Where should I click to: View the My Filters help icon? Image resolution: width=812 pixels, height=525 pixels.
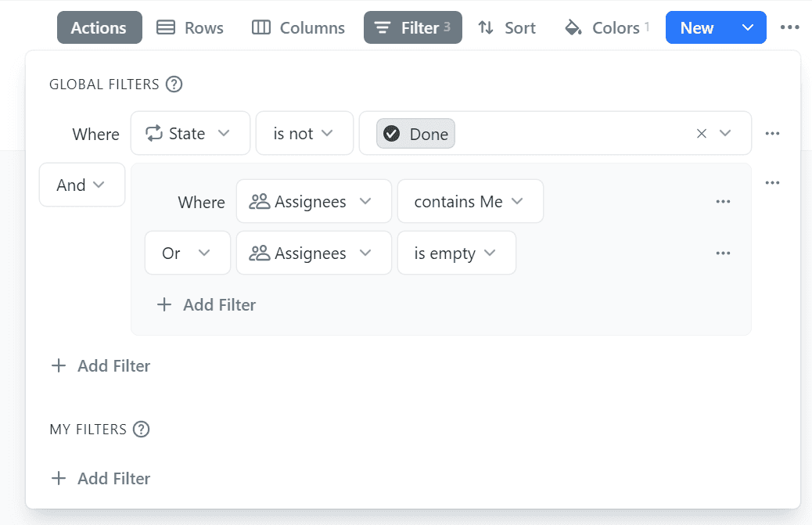[142, 429]
